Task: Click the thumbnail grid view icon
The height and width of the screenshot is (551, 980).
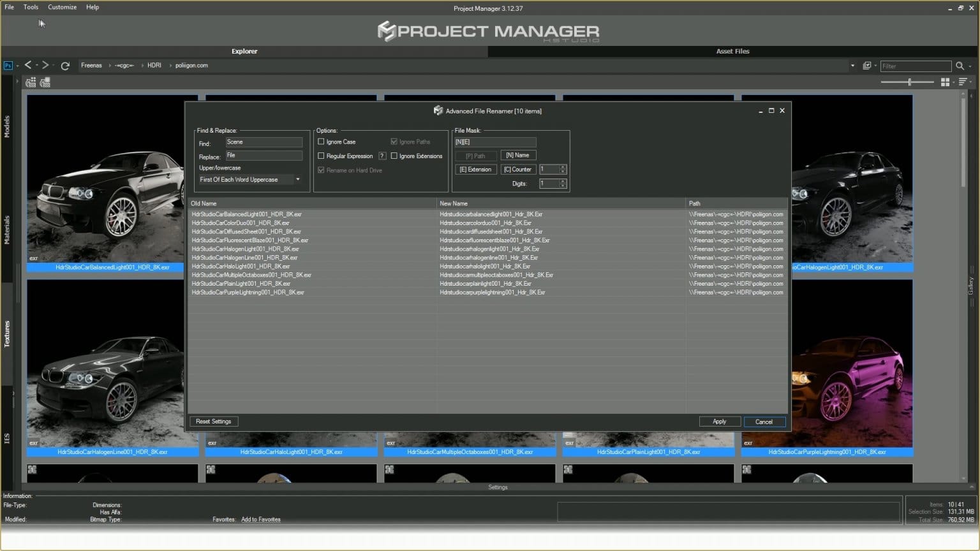Action: [946, 82]
